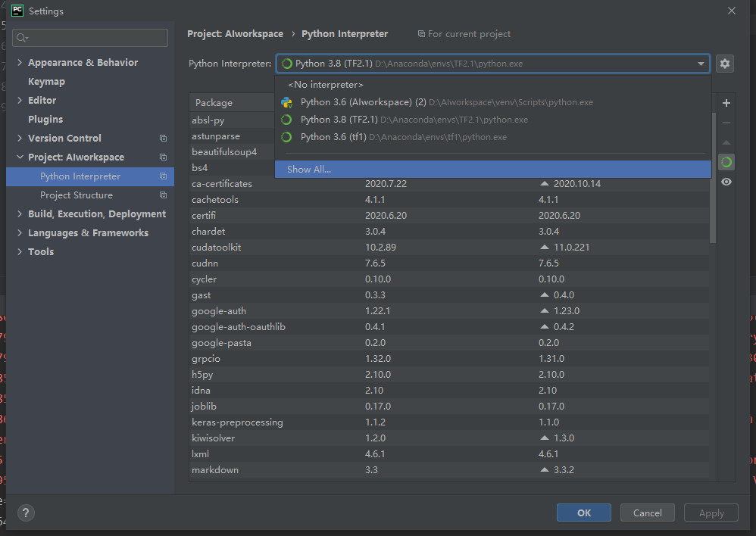The width and height of the screenshot is (756, 536).
Task: Toggle the Conda package manager icon
Action: click(726, 162)
